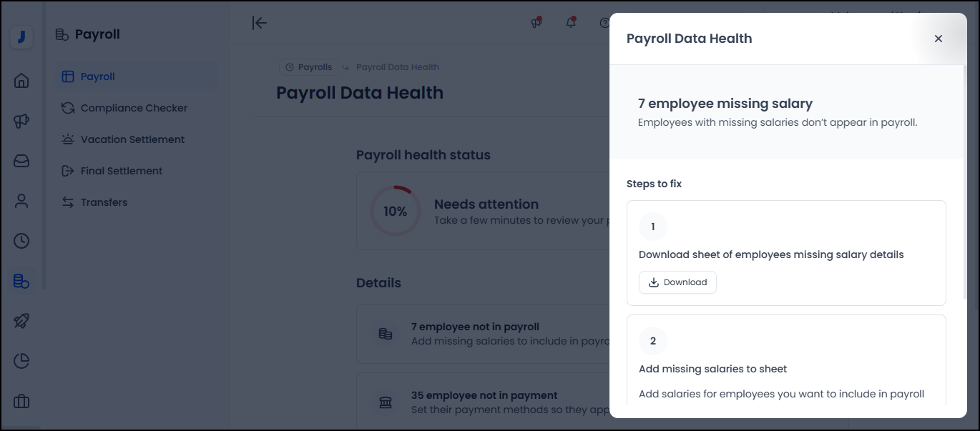The height and width of the screenshot is (431, 980).
Task: Select the employees person rail icon
Action: (21, 201)
